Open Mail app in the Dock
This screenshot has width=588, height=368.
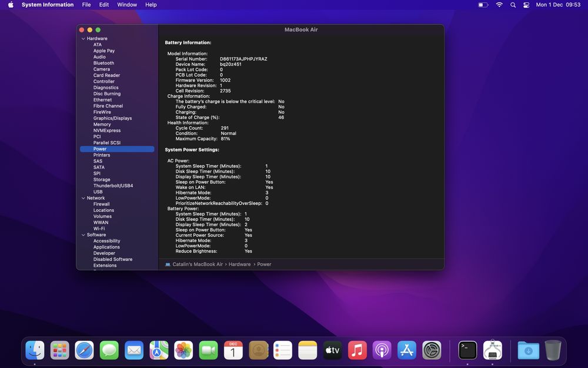click(x=134, y=350)
